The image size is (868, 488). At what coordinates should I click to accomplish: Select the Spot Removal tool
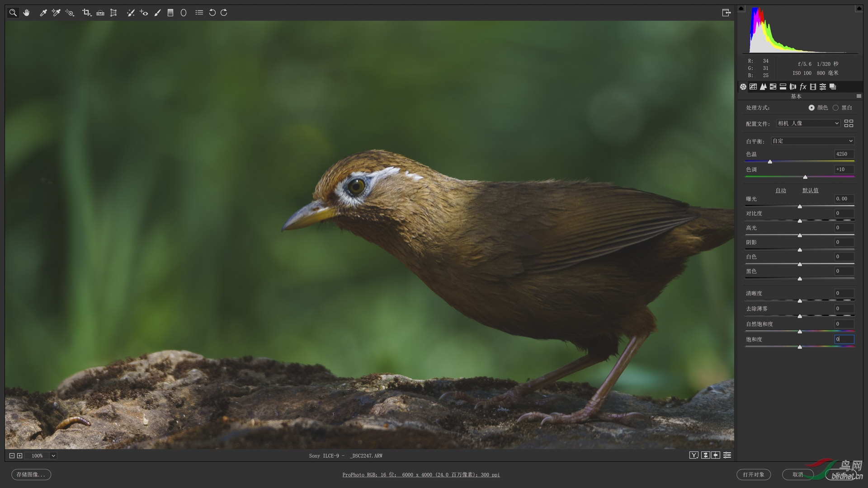(131, 13)
